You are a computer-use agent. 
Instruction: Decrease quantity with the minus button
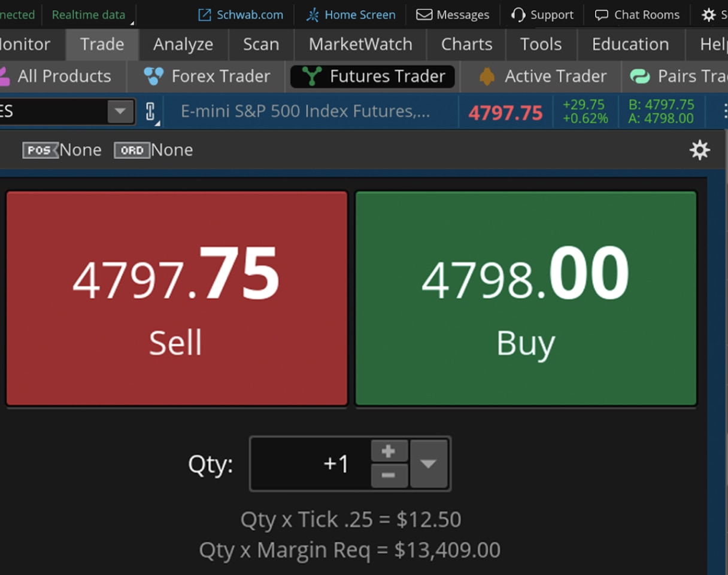(x=389, y=476)
